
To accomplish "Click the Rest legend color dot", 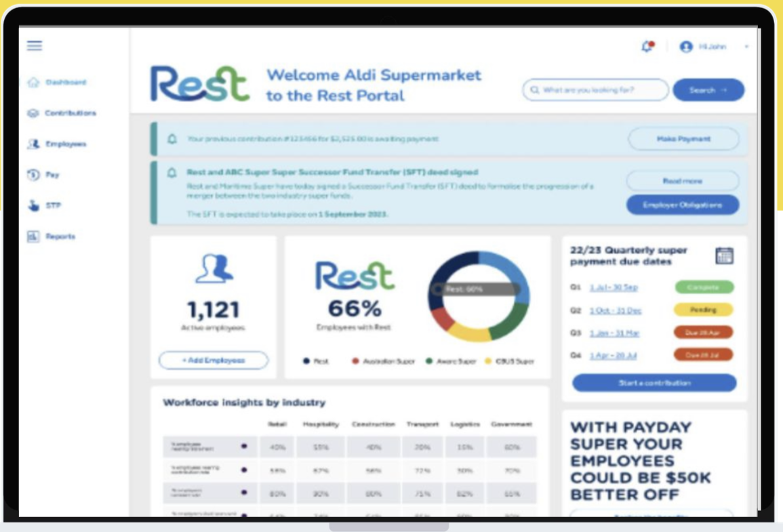I will [306, 361].
